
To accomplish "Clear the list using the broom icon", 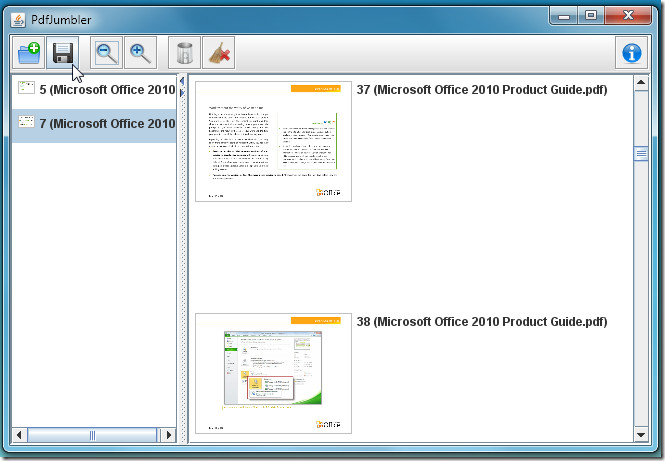I will (x=219, y=53).
